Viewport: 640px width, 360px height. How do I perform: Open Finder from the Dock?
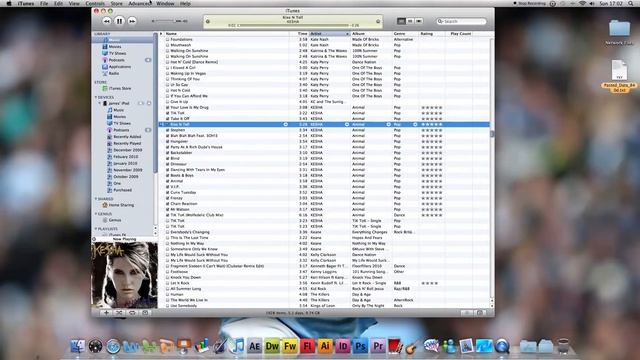(x=78, y=347)
